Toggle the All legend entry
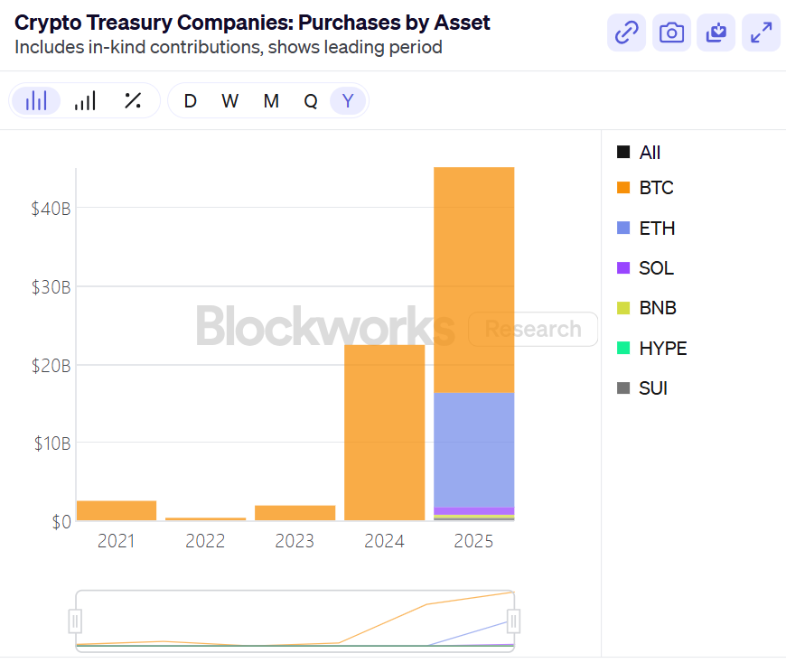 coord(639,153)
